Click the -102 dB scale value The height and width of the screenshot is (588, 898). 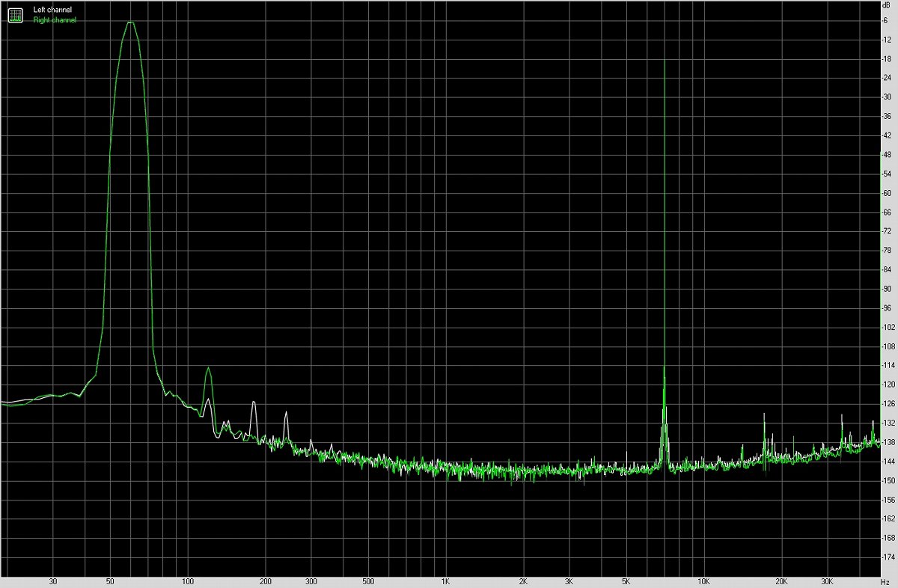[889, 327]
